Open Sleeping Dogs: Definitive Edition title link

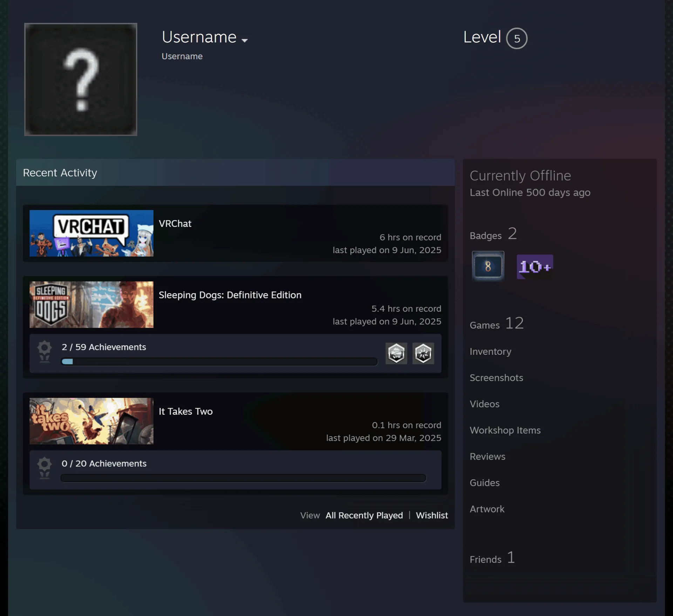230,295
